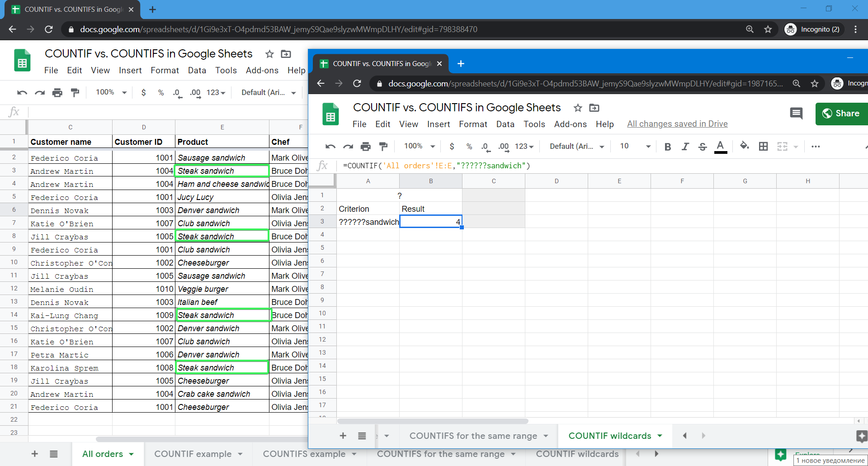The image size is (868, 466).
Task: Click Redo in front window toolbar
Action: (x=348, y=146)
